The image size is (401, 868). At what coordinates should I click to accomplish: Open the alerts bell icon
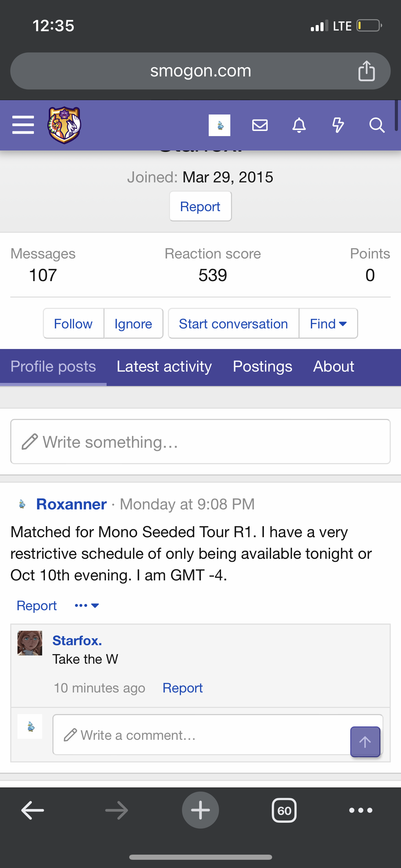[299, 125]
